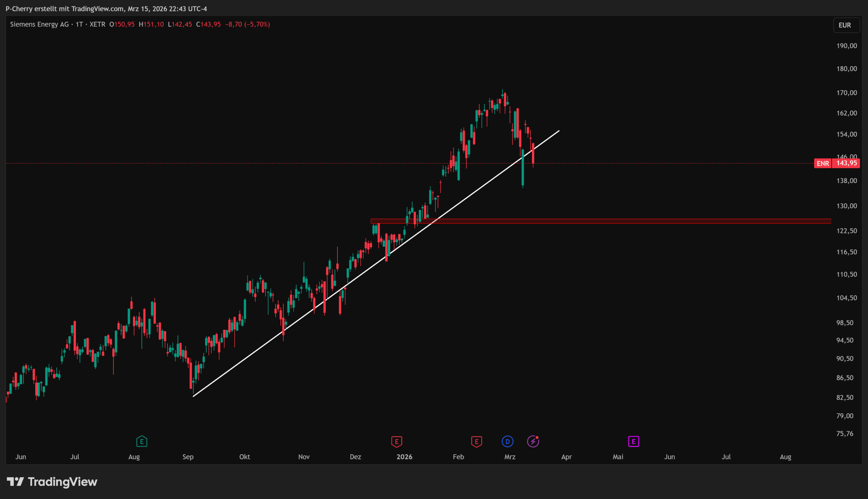This screenshot has width=868, height=499.
Task: Click the 75,76 lowest price scale label
Action: point(845,434)
